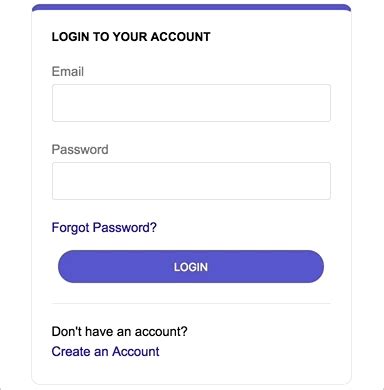Follow the Create an Account link
Viewport: 384px width, 390px height.
click(x=105, y=352)
